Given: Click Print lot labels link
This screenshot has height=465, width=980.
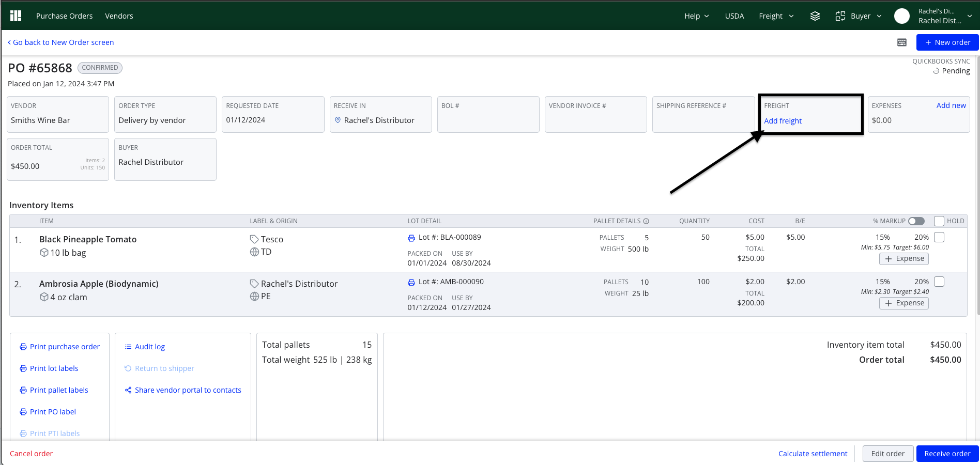Looking at the screenshot, I should point(54,368).
